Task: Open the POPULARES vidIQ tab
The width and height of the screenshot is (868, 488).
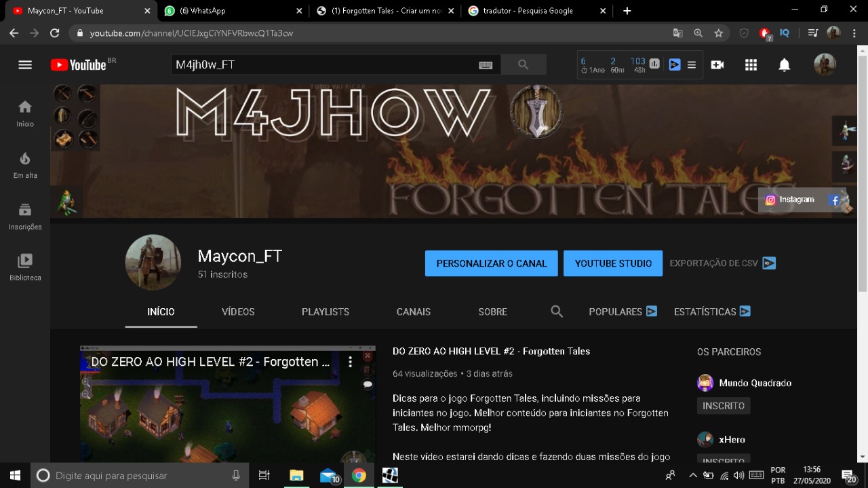Action: pyautogui.click(x=623, y=312)
